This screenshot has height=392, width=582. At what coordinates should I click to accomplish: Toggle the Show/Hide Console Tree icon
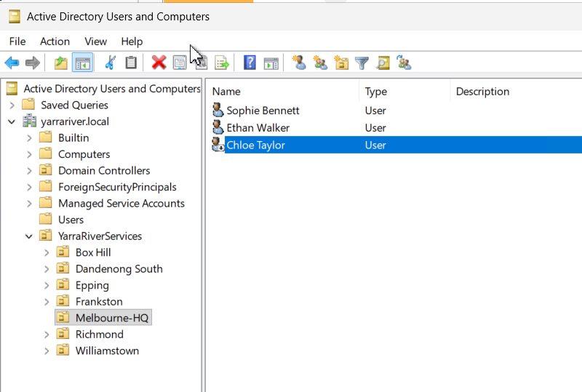tap(82, 63)
